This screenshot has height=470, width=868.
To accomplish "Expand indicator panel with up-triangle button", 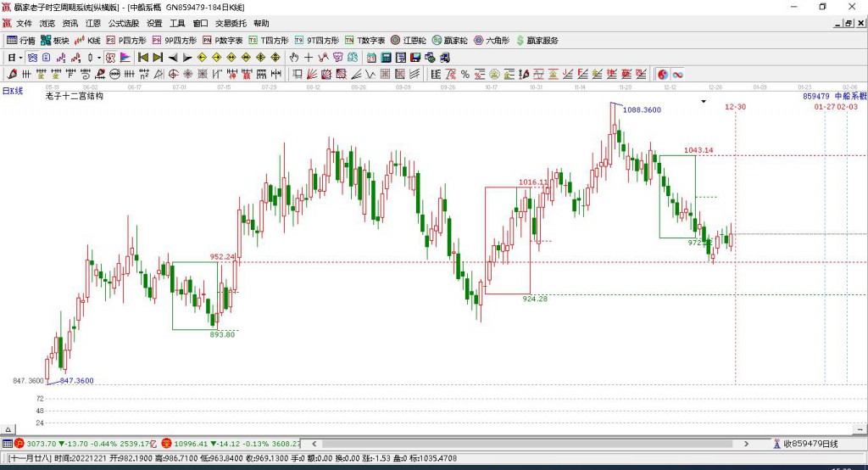I will click(8, 429).
